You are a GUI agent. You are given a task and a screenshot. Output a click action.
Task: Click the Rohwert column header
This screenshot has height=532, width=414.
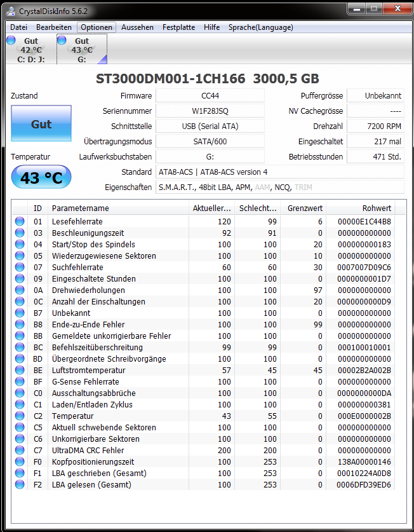point(361,208)
